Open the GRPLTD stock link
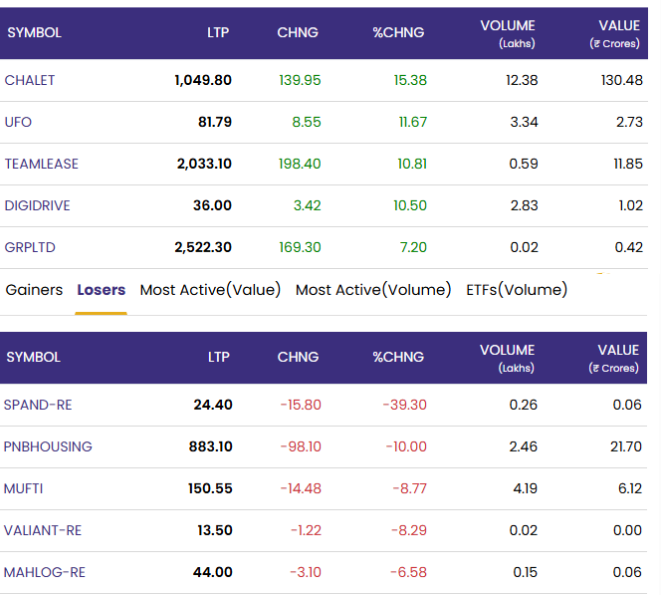The width and height of the screenshot is (665, 595). pyautogui.click(x=30, y=247)
